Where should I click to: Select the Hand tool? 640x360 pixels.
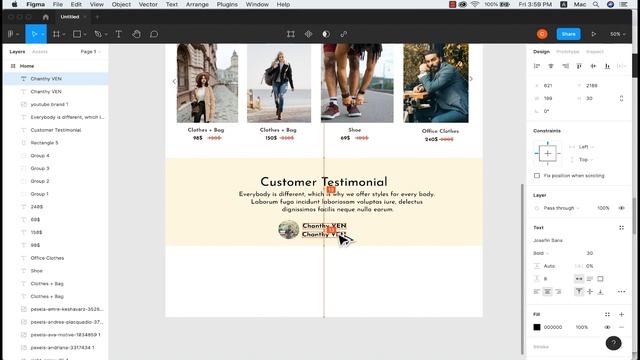click(136, 34)
